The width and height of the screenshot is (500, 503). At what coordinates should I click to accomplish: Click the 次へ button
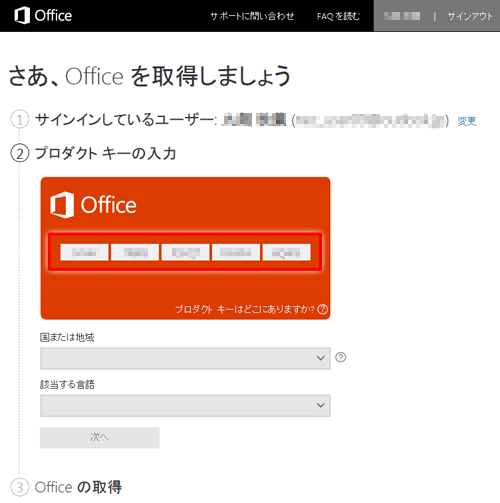(x=100, y=438)
